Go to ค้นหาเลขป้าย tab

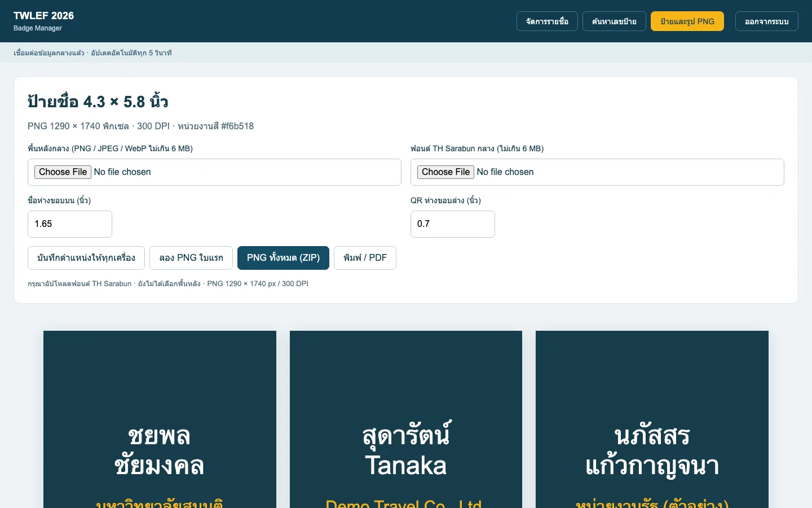click(614, 21)
